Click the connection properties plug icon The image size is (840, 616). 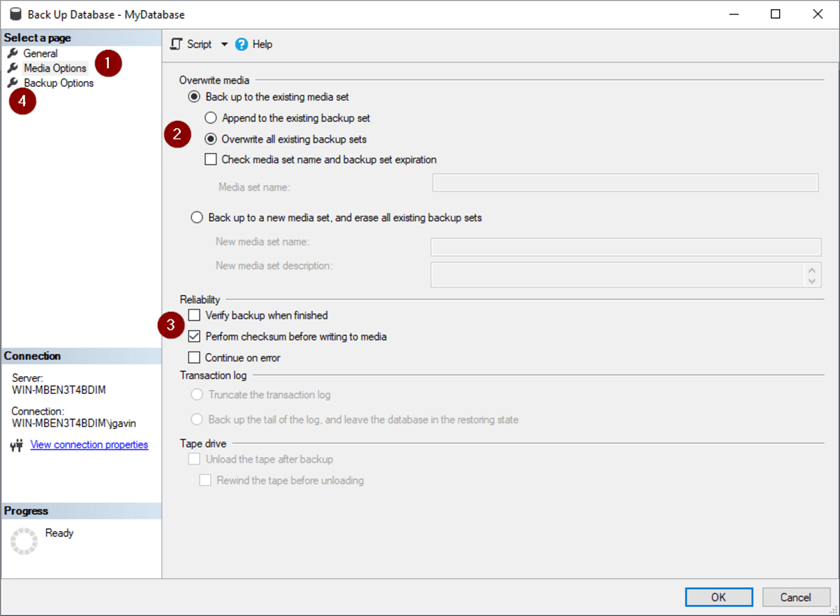[17, 445]
